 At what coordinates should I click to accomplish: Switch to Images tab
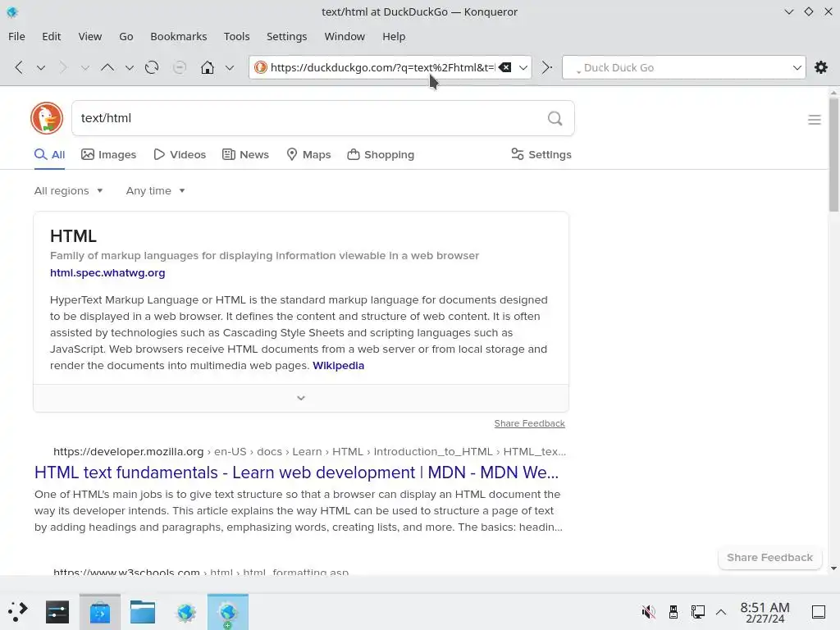(109, 155)
